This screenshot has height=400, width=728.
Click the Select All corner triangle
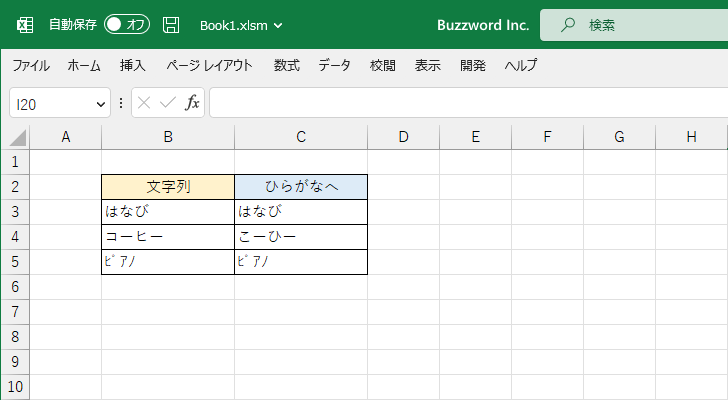pos(16,137)
